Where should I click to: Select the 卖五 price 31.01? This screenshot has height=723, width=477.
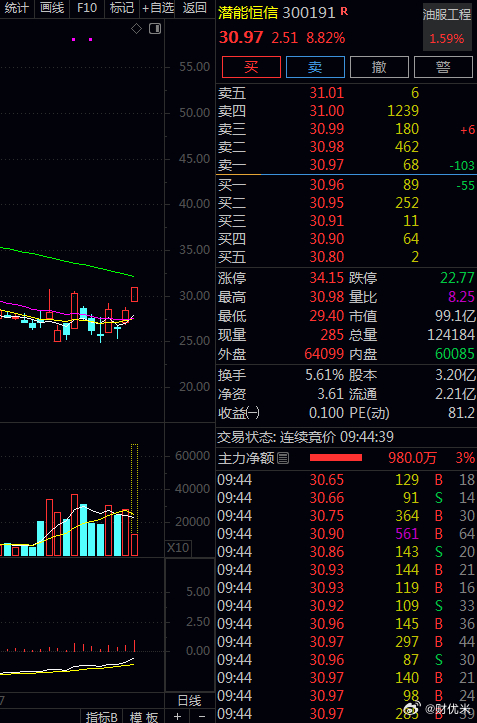[x=327, y=93]
